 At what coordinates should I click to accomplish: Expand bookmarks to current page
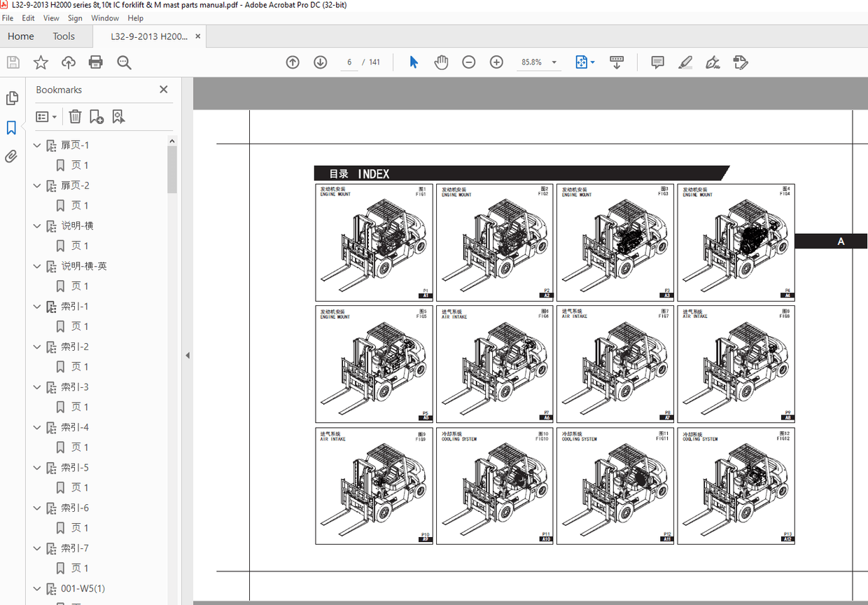[x=118, y=116]
